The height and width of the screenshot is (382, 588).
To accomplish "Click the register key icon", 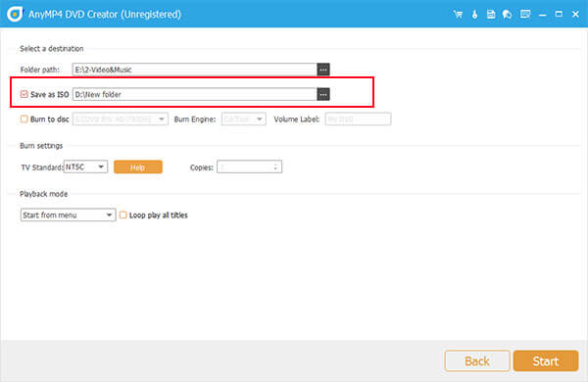I will click(474, 15).
